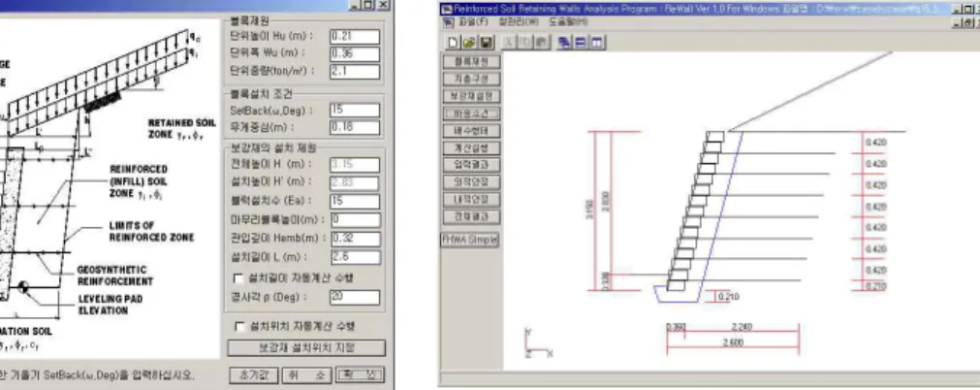The width and height of the screenshot is (980, 390).
Task: Click the 확인 OK button in dialog
Action: coord(360,375)
